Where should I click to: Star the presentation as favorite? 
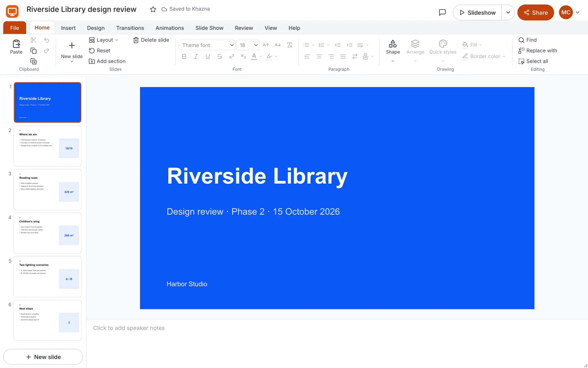[x=153, y=9]
